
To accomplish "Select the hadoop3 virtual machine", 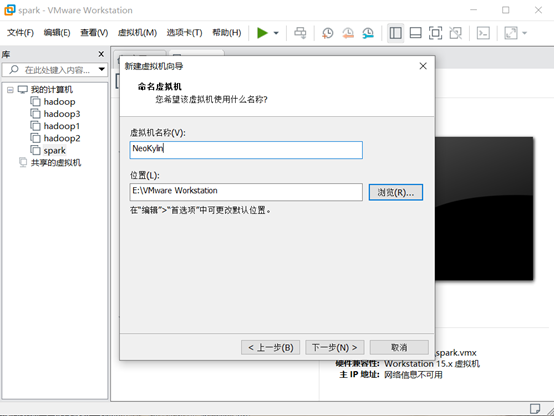I will 62,114.
